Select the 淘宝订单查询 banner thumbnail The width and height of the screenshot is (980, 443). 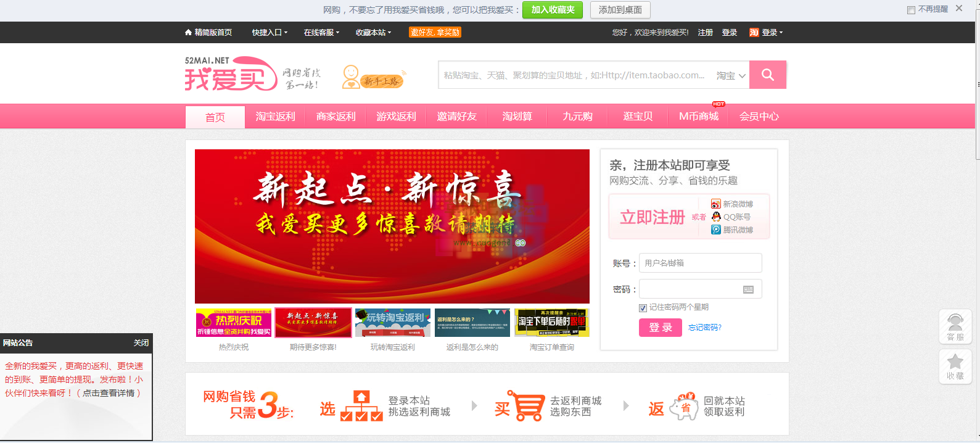pos(552,323)
